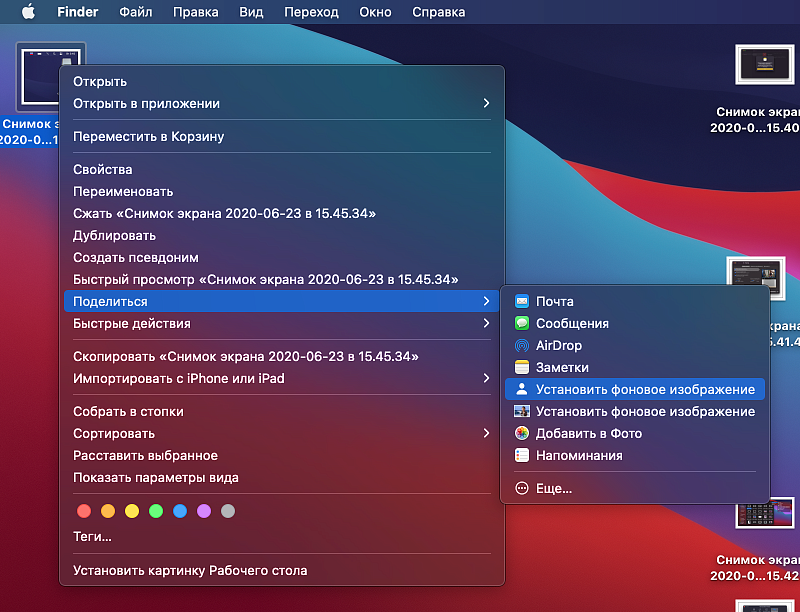800x612 pixels.
Task: Expand the Открыть в приложении submenu arrow
Action: point(486,103)
